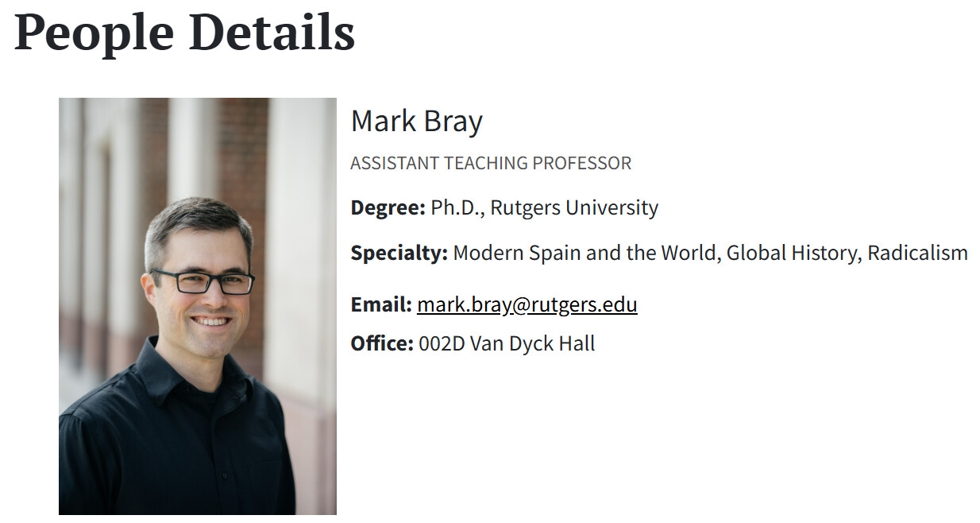Click the bold Email label
Viewport: 980px width, 523px height.
click(380, 304)
